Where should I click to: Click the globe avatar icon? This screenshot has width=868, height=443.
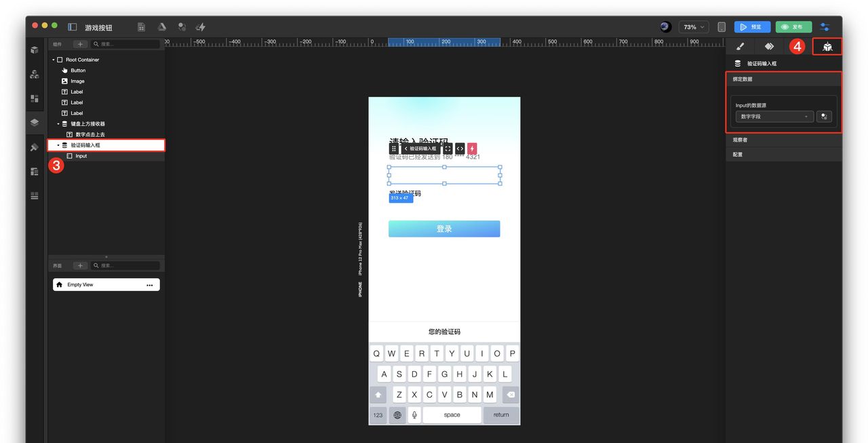click(x=665, y=27)
